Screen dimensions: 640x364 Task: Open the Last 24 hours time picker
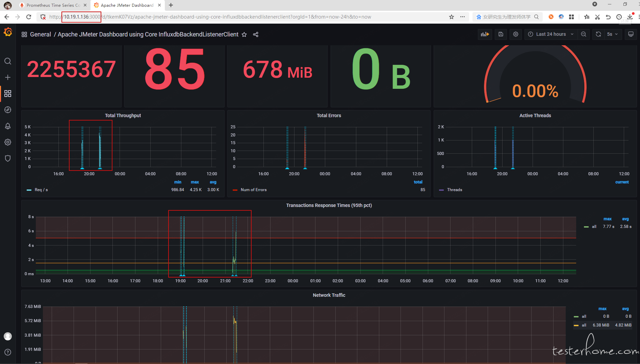tap(551, 34)
